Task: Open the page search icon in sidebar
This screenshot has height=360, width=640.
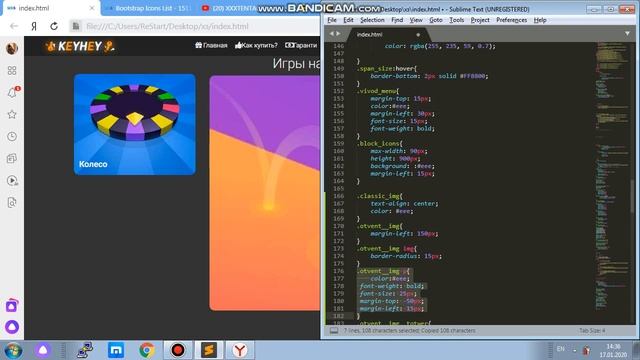Action: click(12, 202)
